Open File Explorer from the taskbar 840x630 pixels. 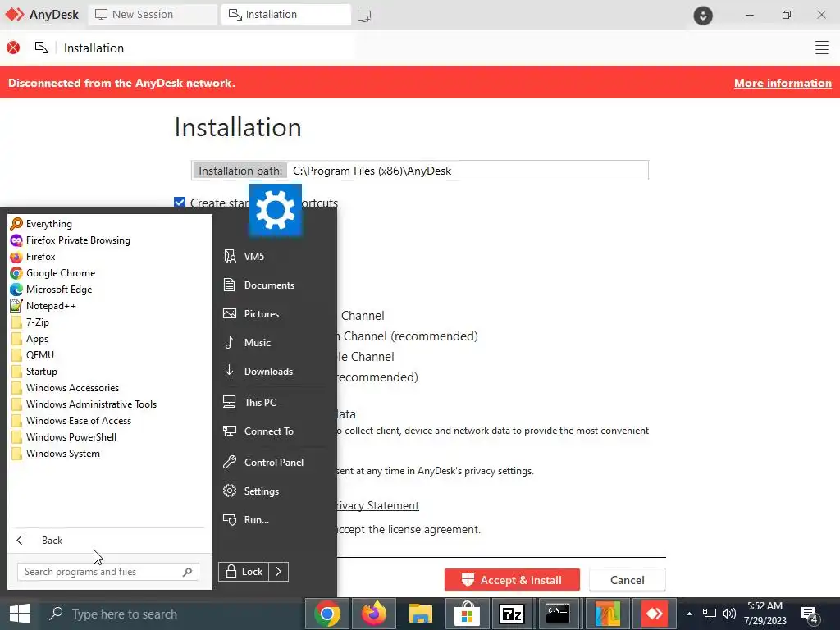(x=421, y=614)
